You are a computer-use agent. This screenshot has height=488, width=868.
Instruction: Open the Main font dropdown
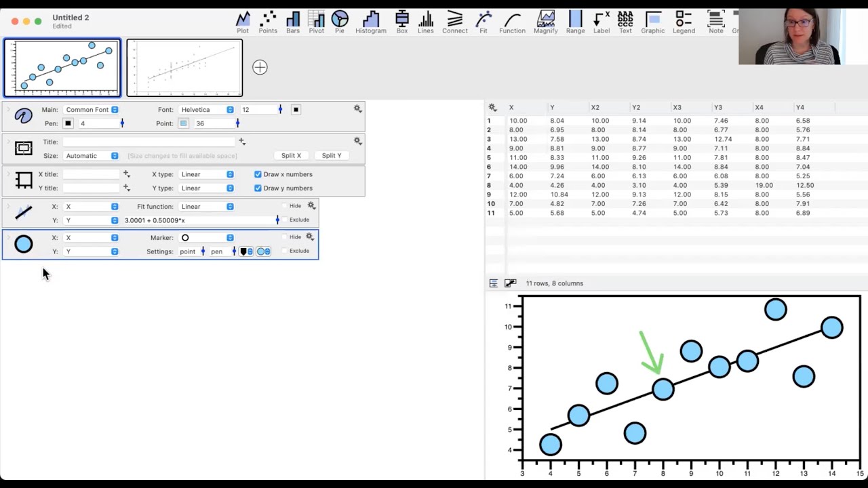[x=91, y=110]
